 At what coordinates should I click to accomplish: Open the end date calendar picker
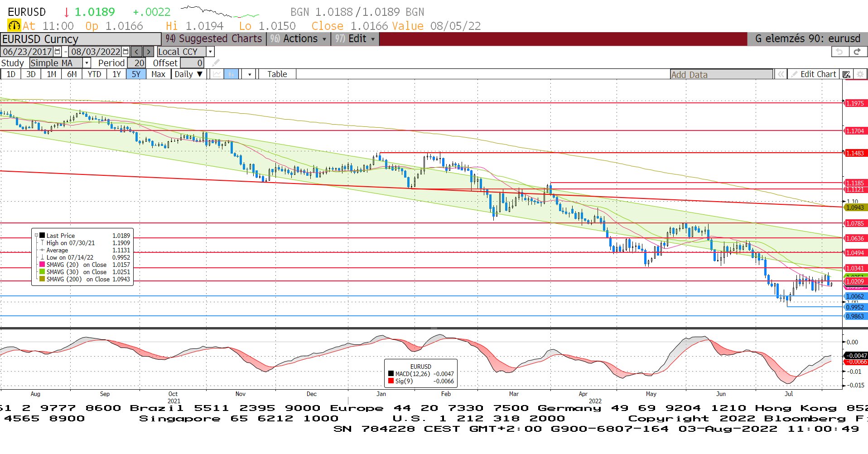pyautogui.click(x=126, y=52)
